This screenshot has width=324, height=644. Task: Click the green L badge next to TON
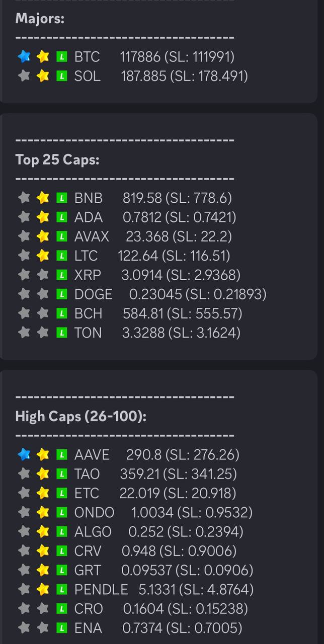[61, 333]
